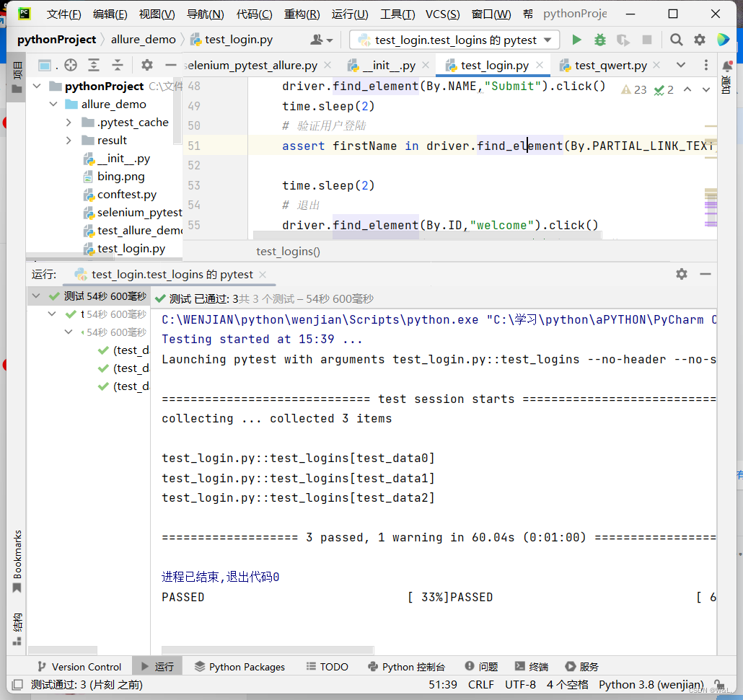Run the test_login pytest configuration
This screenshot has width=743, height=700.
tap(576, 40)
